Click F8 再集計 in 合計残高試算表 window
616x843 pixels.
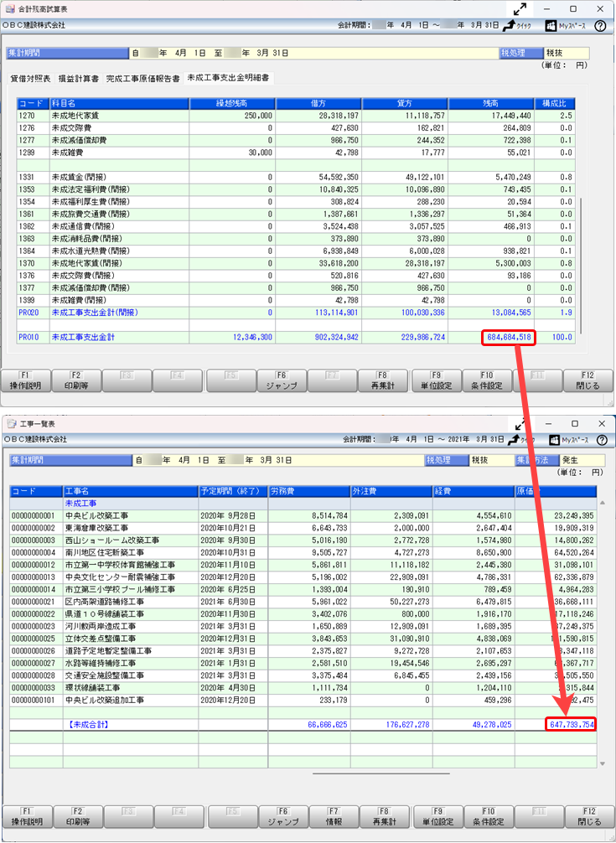click(383, 380)
